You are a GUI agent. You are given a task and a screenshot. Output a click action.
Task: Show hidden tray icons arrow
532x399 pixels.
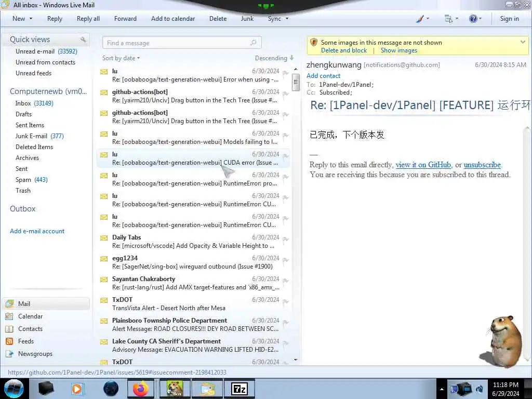click(x=442, y=389)
